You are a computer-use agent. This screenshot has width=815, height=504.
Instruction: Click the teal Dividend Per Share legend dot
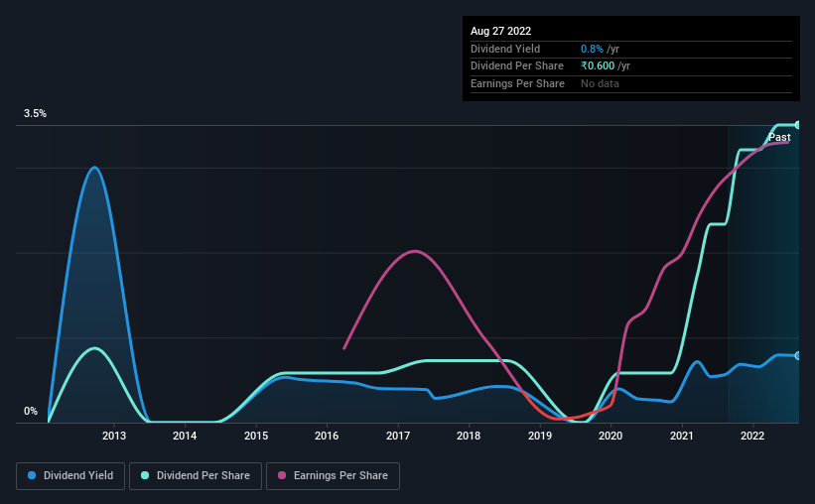pos(145,475)
